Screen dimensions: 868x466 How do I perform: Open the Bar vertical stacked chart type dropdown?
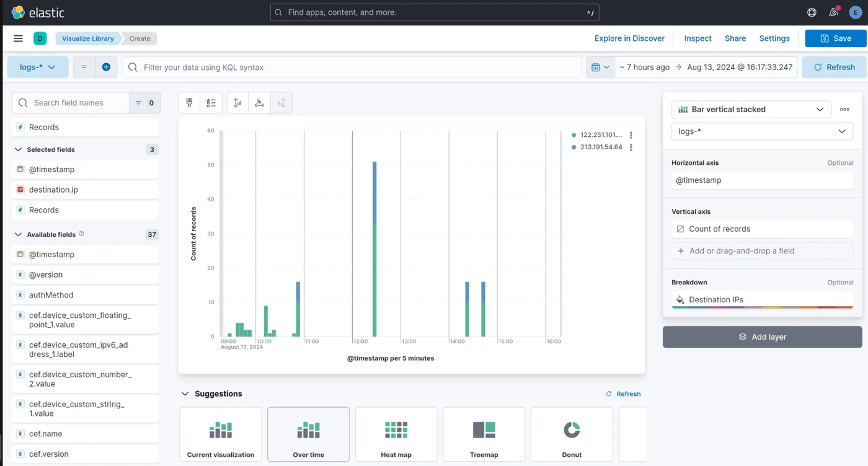pos(750,109)
